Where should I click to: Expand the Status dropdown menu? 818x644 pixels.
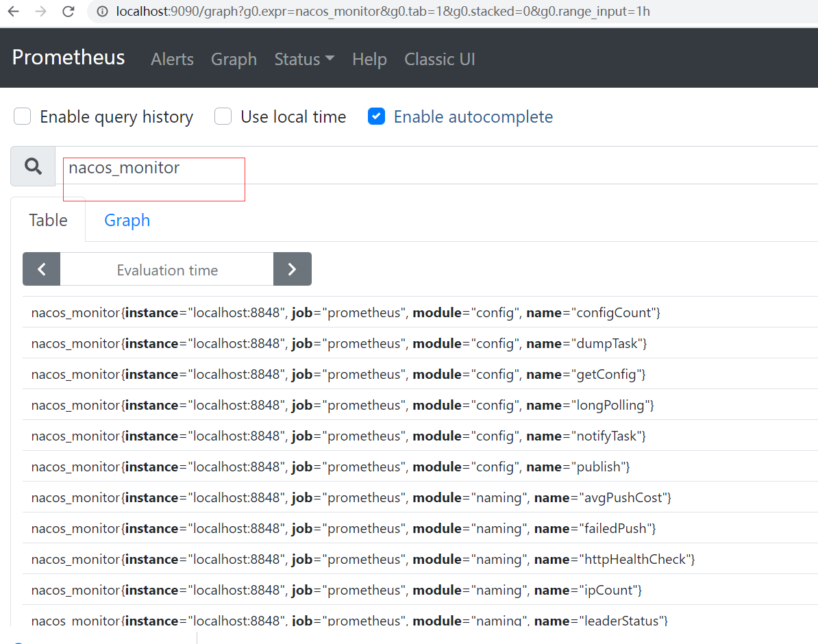(x=304, y=60)
